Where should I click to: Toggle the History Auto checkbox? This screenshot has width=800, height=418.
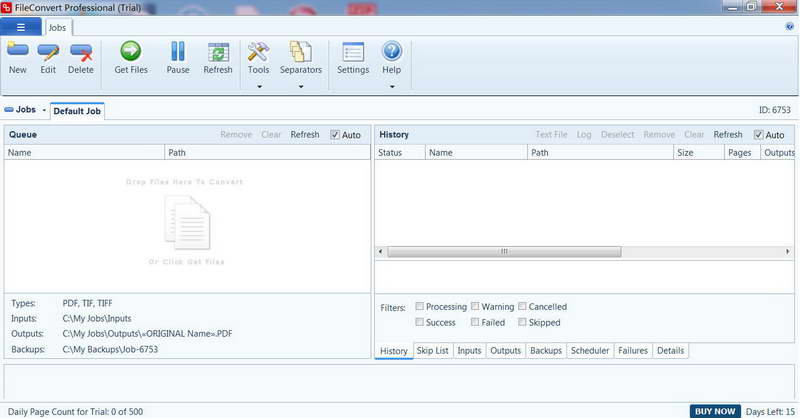[759, 135]
